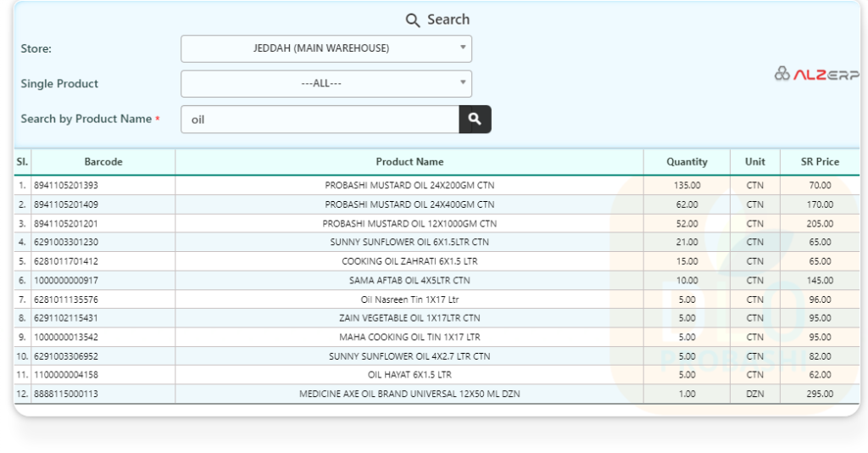Select barcode 8941105201409
Viewport: 868px width, 453px height.
(66, 204)
